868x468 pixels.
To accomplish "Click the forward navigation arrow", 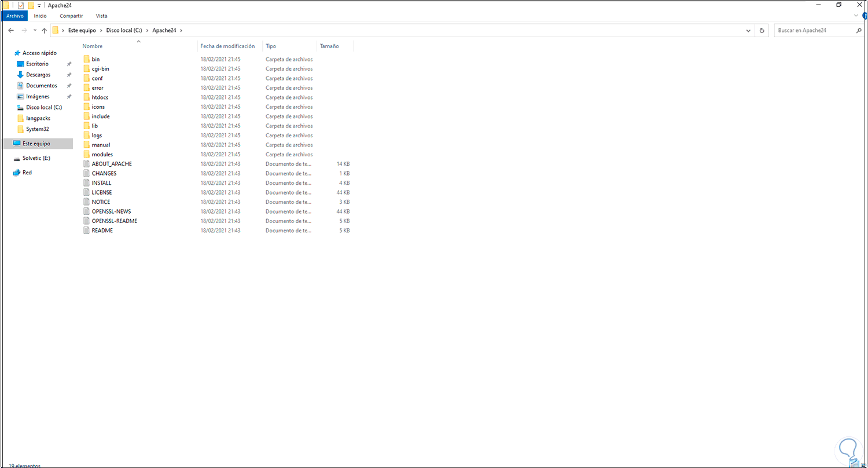I will 24,30.
